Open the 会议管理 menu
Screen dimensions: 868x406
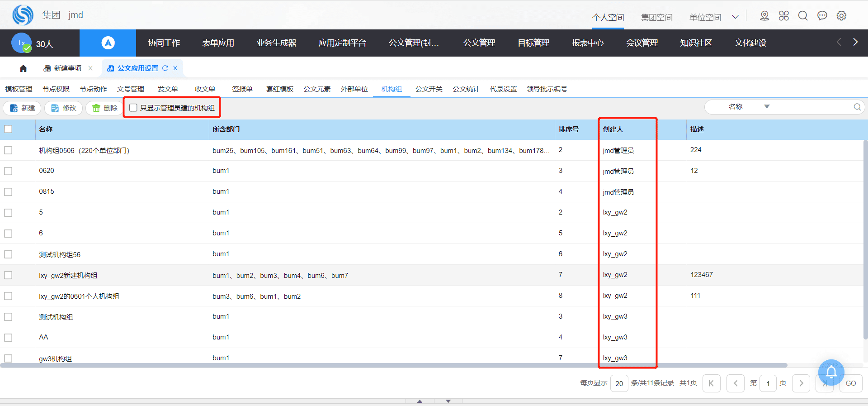(x=642, y=43)
